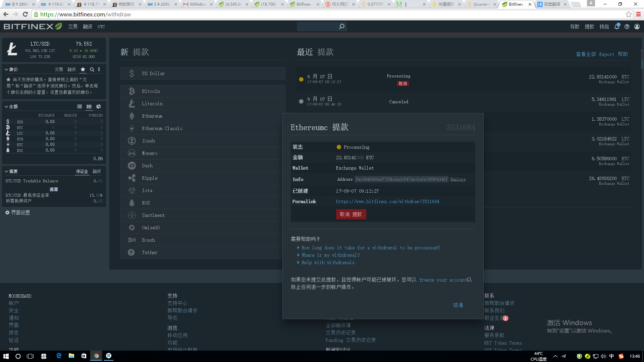Switch summary to Funding tab
The height and width of the screenshot is (362, 644).
97,171
